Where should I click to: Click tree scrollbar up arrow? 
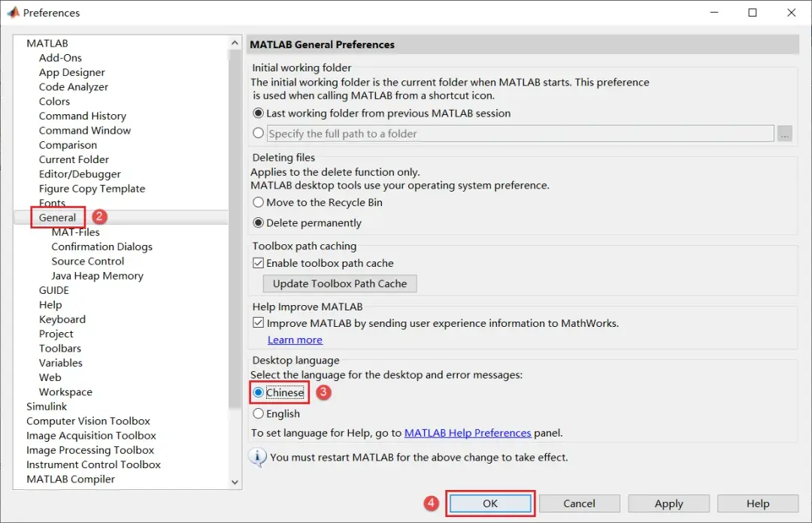pyautogui.click(x=235, y=43)
